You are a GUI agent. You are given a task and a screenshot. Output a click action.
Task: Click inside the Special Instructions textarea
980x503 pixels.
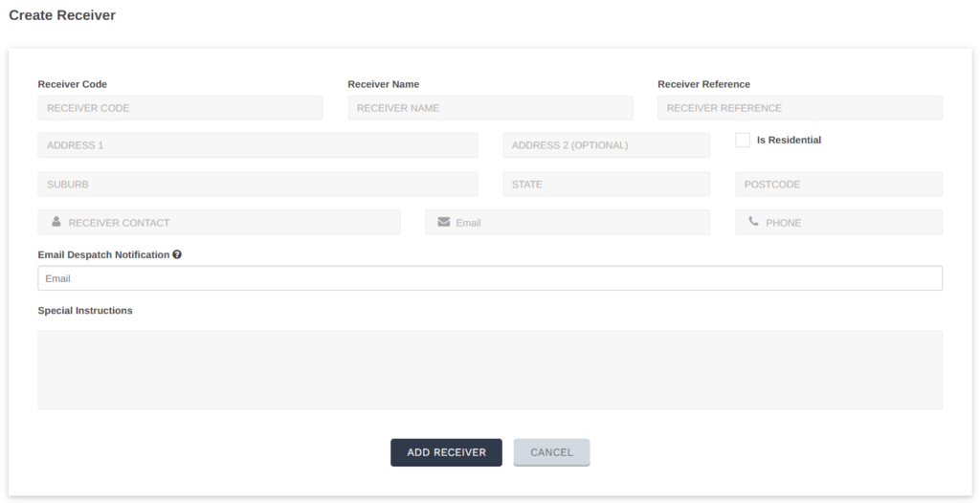click(x=490, y=370)
